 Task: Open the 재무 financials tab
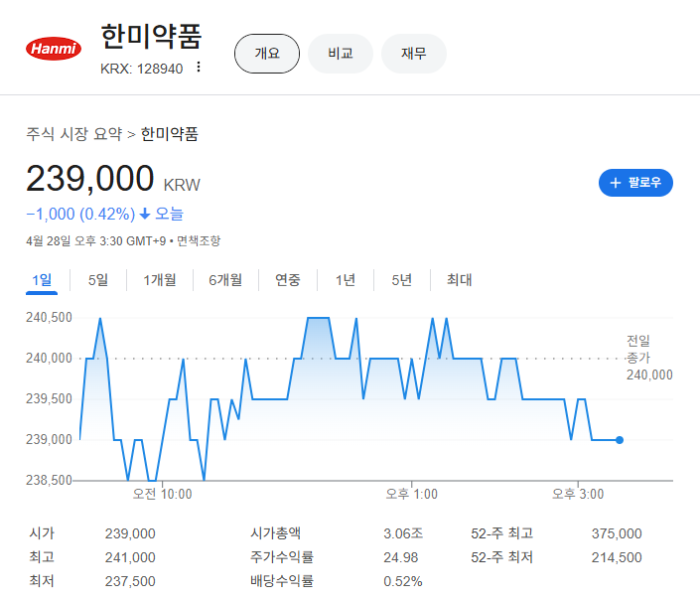pyautogui.click(x=413, y=54)
